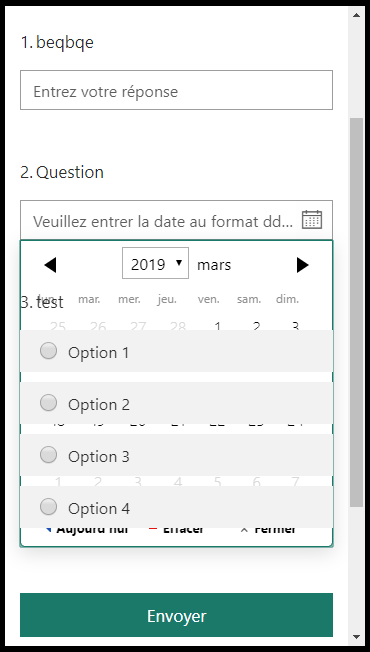This screenshot has height=652, width=370.
Task: Open the calendar date picker icon
Action: [312, 220]
